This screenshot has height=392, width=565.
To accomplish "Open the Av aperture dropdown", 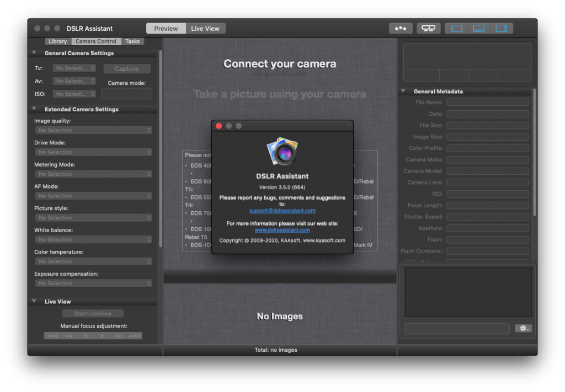I will point(74,81).
